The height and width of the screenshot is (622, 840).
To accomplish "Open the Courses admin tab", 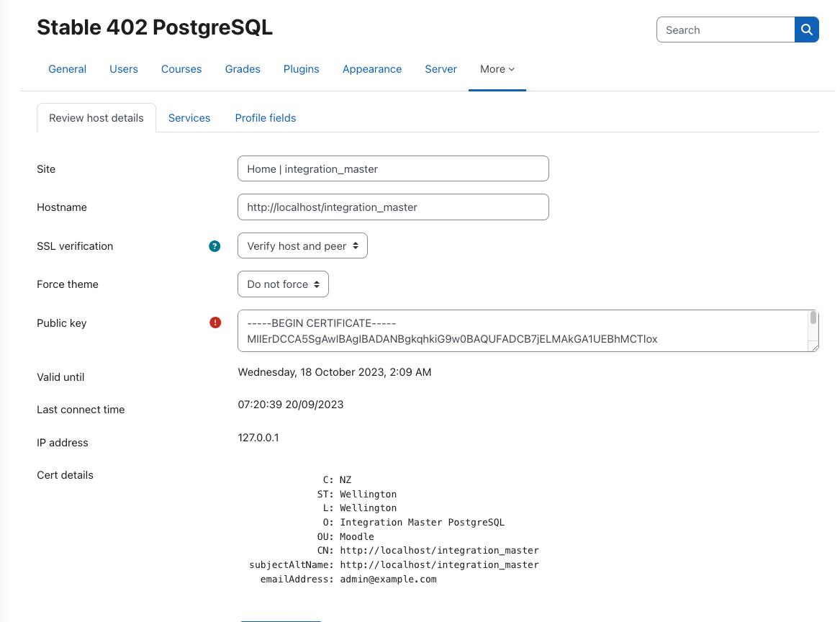I will (x=181, y=69).
